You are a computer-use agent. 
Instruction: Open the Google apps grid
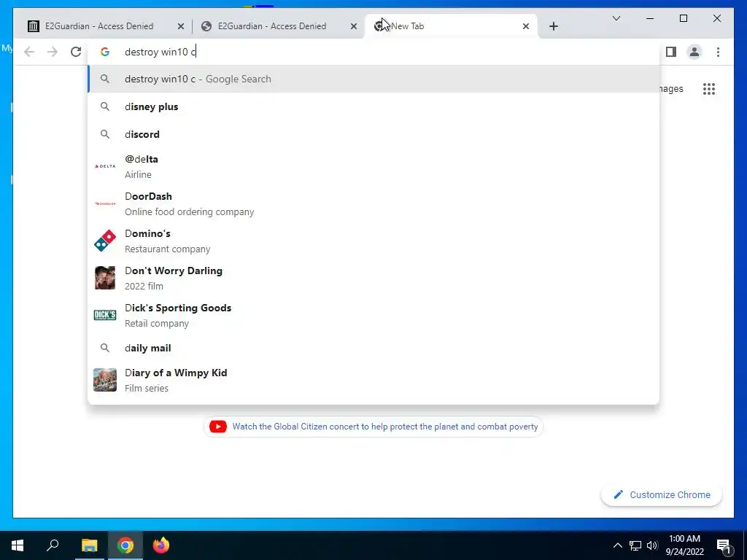tap(709, 88)
